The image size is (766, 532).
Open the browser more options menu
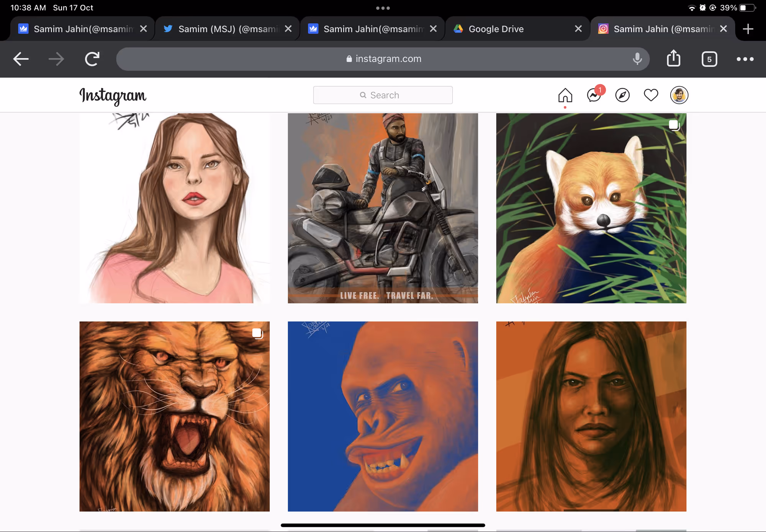745,59
